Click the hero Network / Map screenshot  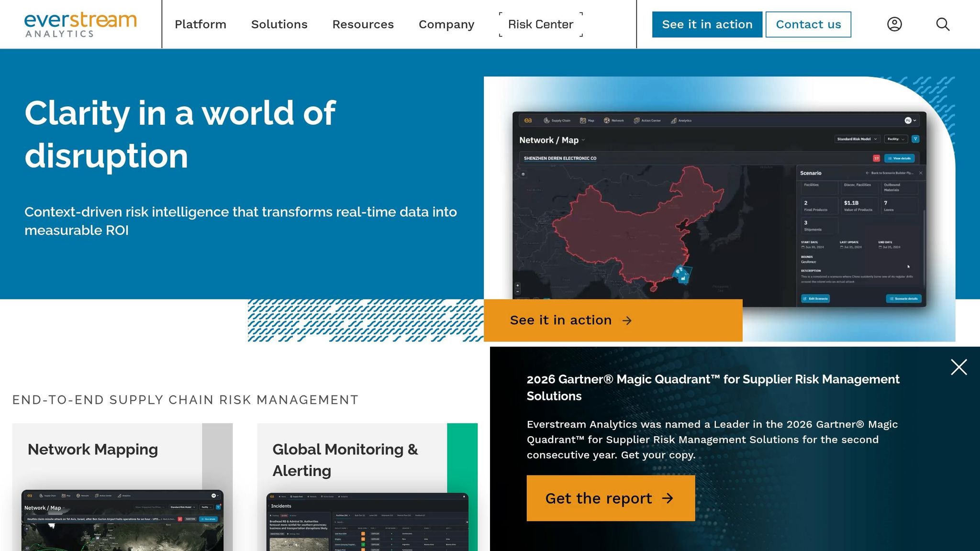719,209
